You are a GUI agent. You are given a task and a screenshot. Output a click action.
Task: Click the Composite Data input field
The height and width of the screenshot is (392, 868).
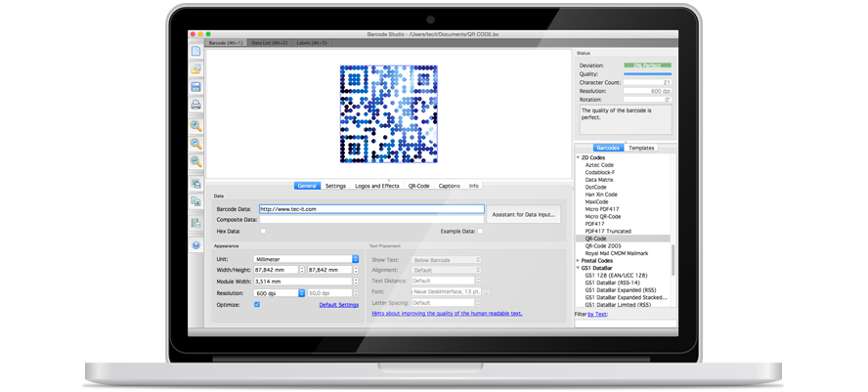371,220
